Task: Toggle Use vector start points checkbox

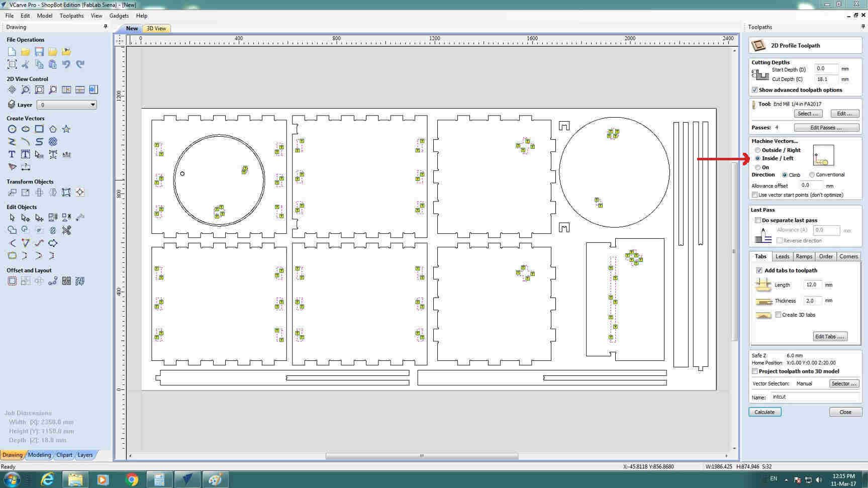Action: click(755, 195)
